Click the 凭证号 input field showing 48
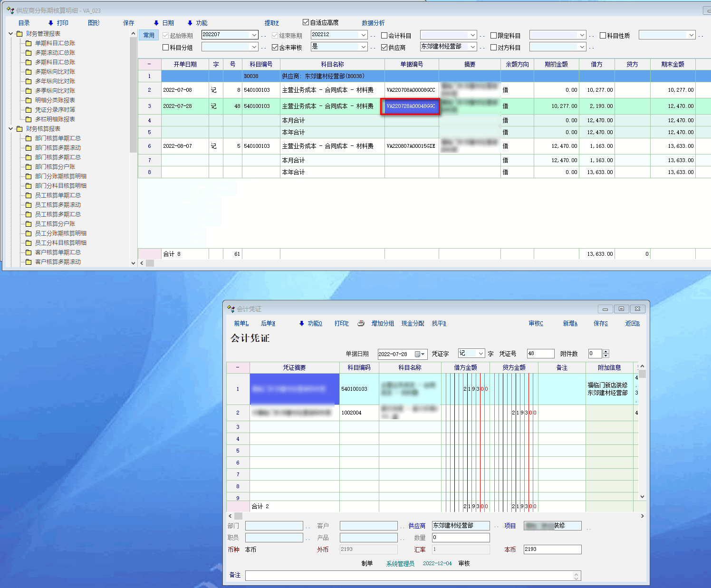 [540, 354]
